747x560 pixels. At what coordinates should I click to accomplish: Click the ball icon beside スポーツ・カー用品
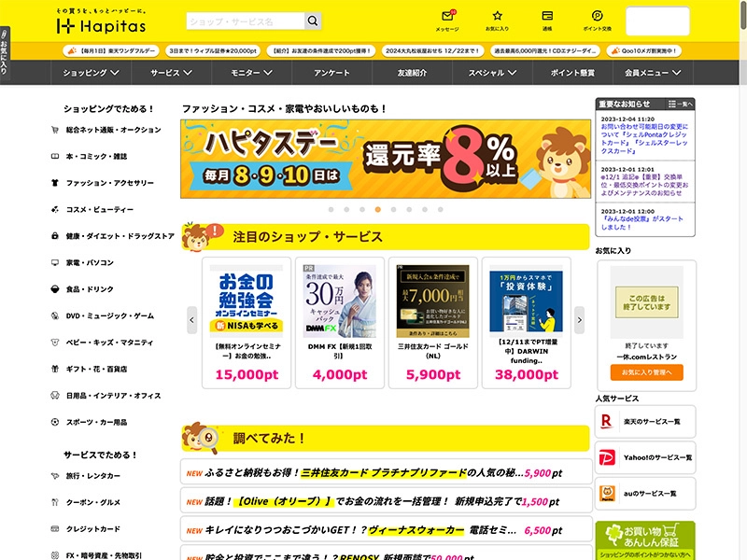tap(55, 422)
